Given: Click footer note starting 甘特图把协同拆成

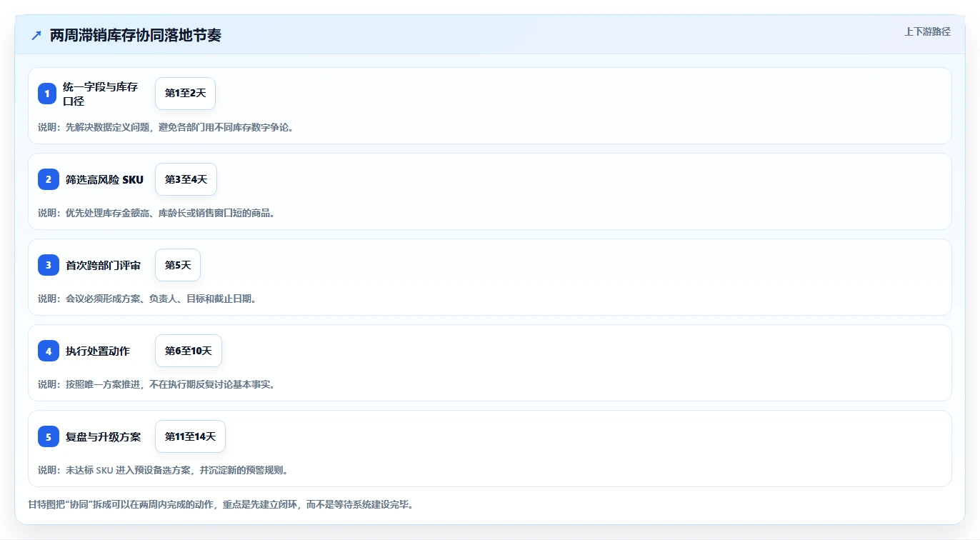Looking at the screenshot, I should [221, 504].
